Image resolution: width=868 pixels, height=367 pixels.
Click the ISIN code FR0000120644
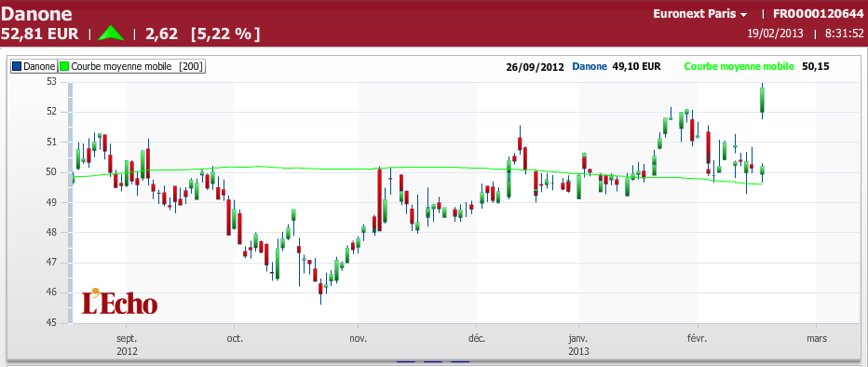click(x=819, y=14)
